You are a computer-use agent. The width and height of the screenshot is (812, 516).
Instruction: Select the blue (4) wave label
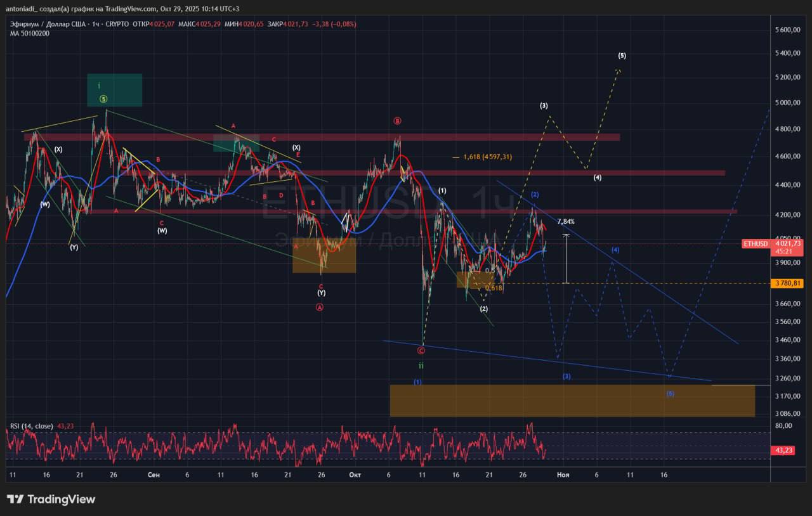tap(615, 250)
